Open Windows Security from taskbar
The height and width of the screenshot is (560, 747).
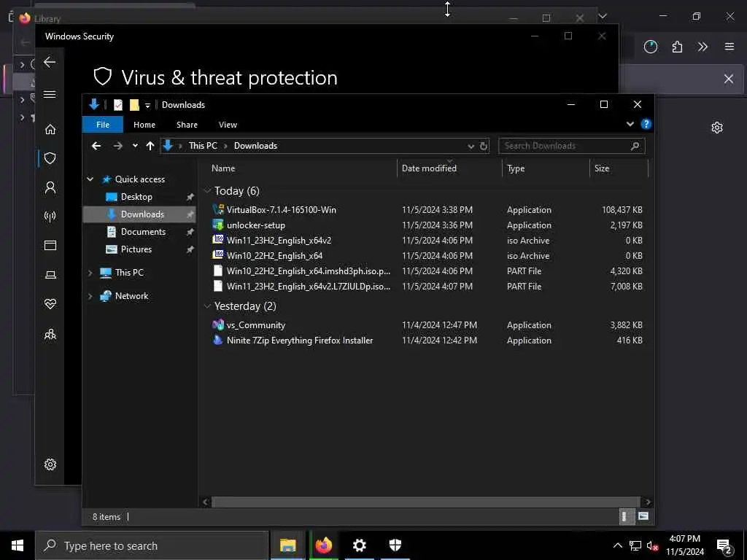tap(395, 545)
